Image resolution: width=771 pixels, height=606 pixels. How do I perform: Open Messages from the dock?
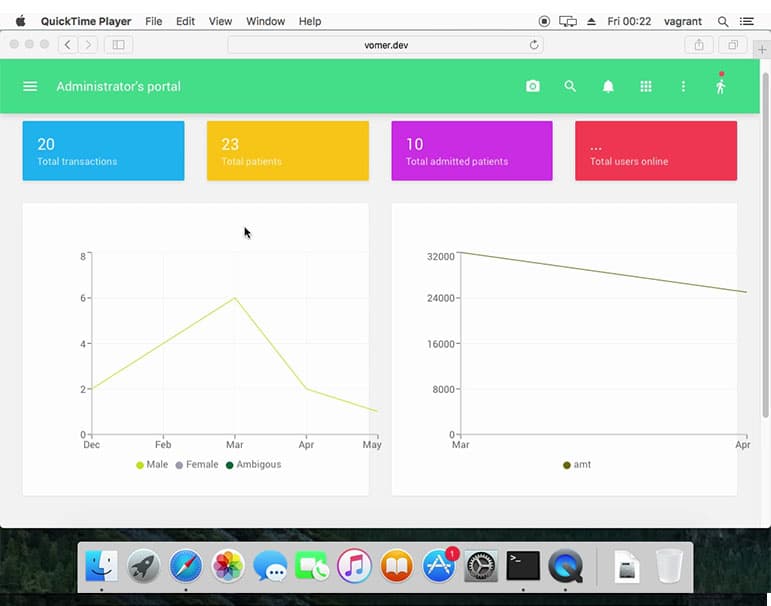[270, 566]
